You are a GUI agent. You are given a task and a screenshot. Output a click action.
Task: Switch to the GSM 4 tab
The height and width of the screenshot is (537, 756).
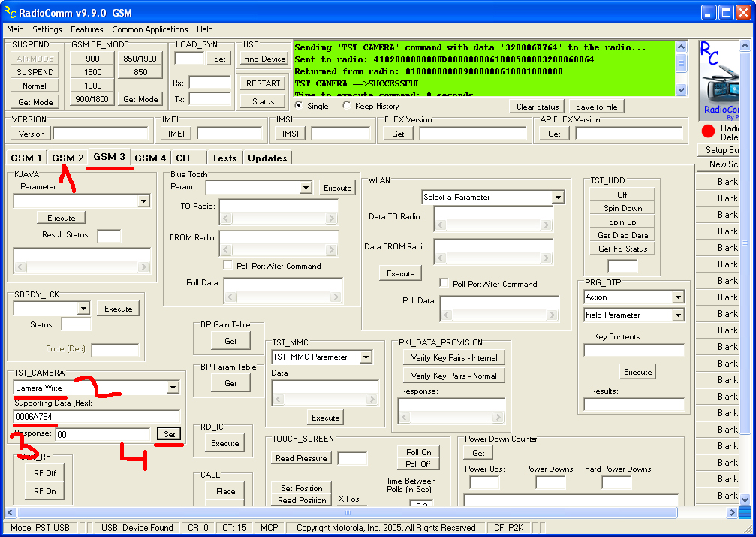tap(150, 158)
